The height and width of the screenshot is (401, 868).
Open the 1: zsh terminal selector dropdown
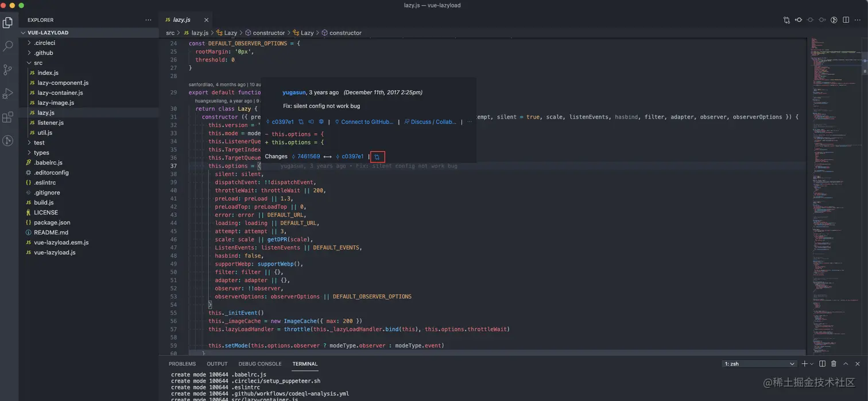(759, 364)
